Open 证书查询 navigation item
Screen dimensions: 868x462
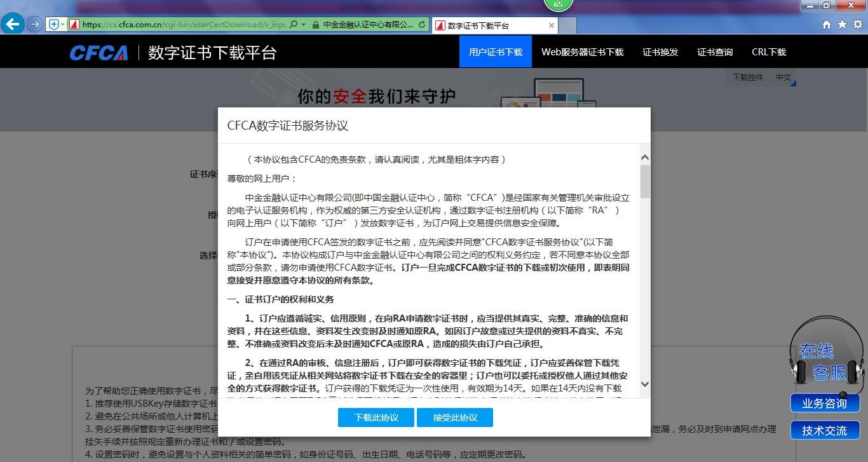point(715,52)
